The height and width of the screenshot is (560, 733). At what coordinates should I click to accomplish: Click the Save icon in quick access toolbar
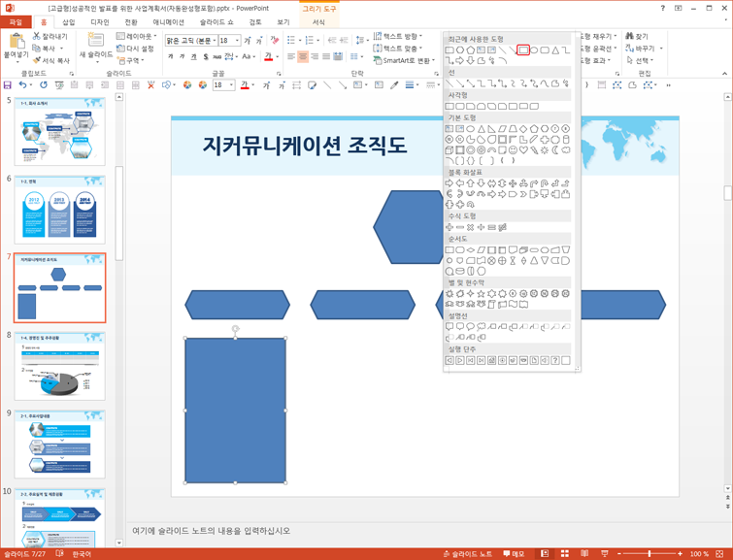[7, 85]
